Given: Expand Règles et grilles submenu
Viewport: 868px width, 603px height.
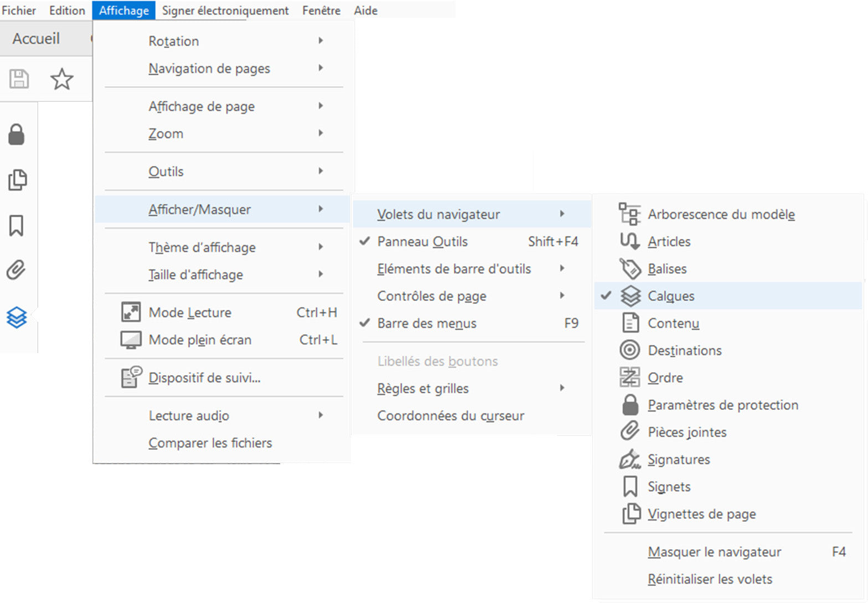Looking at the screenshot, I should click(423, 389).
